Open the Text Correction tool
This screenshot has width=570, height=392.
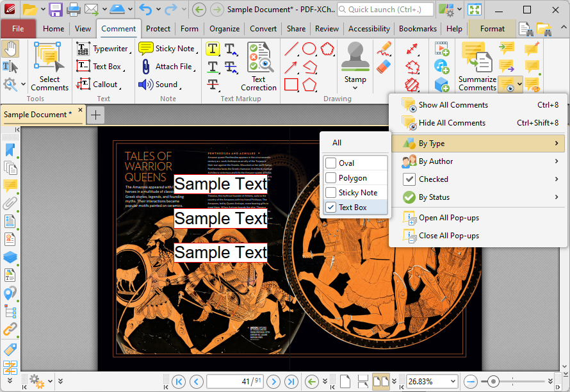click(x=259, y=66)
